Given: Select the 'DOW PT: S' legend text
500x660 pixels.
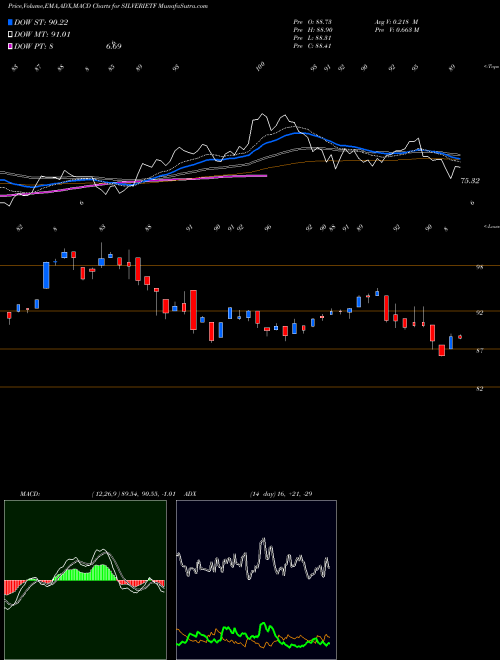Looking at the screenshot, I should 34,46.
